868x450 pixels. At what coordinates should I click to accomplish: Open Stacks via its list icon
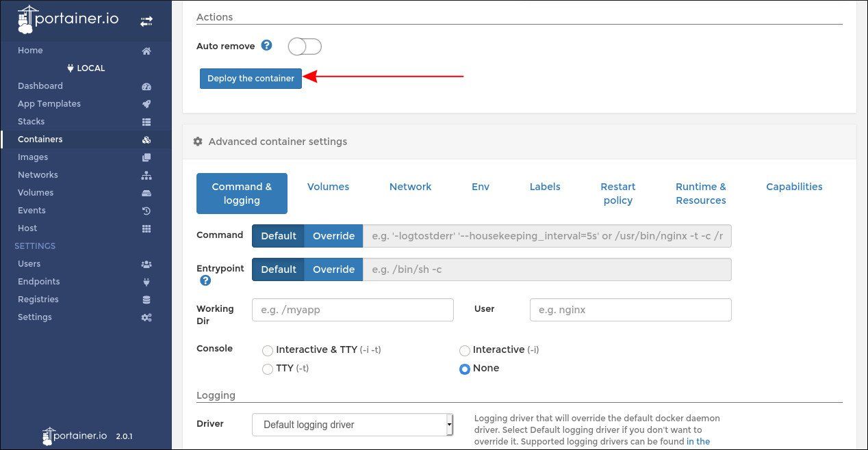[x=146, y=121]
